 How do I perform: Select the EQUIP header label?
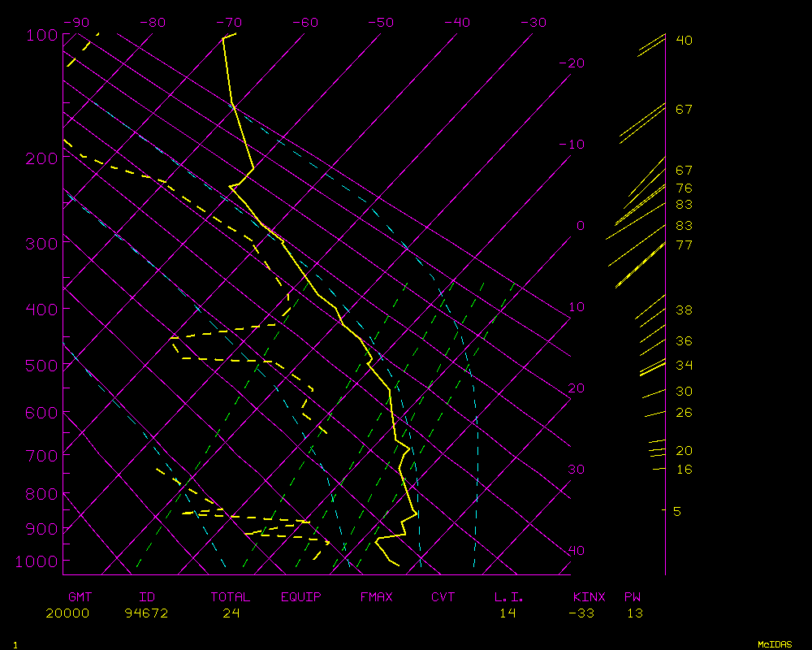[300, 597]
